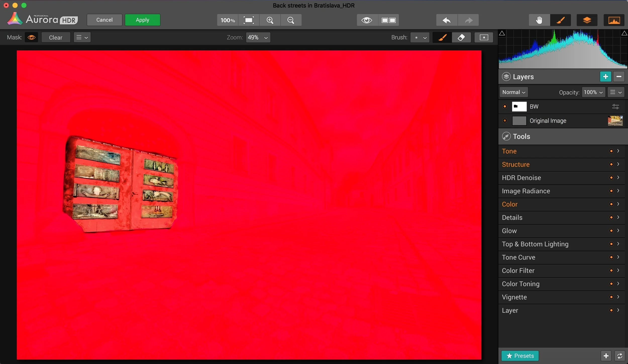Toggle the Structure tool on/off dot
628x364 pixels.
pos(611,164)
